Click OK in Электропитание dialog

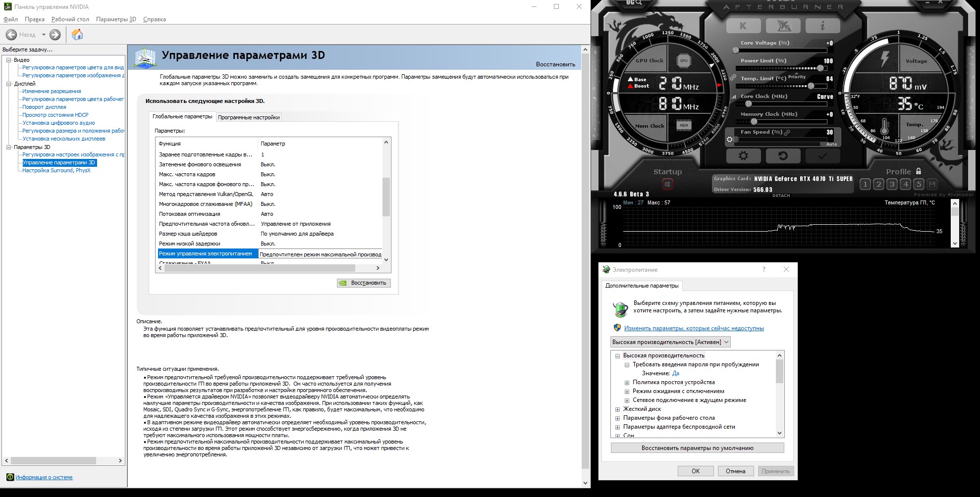pos(696,471)
